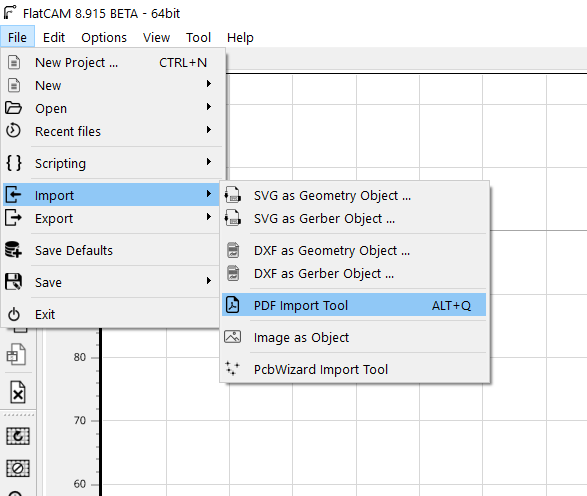Click New Project document icon
This screenshot has height=496, width=587.
pyautogui.click(x=14, y=63)
